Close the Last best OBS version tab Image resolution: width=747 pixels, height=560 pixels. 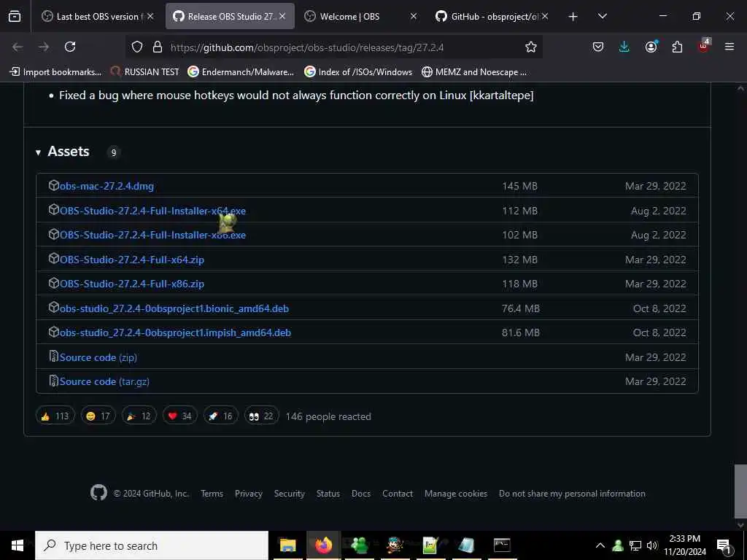(x=150, y=16)
